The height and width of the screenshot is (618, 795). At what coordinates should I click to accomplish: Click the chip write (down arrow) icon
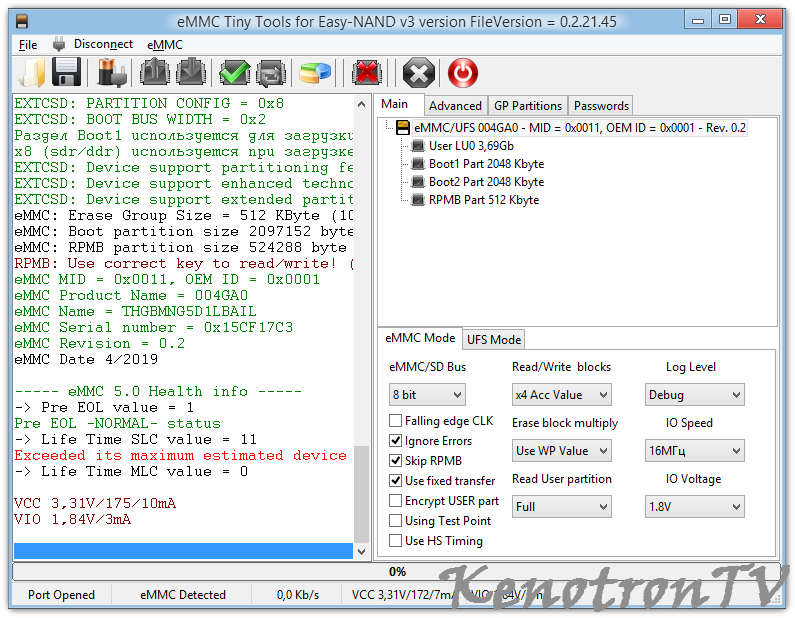point(191,72)
